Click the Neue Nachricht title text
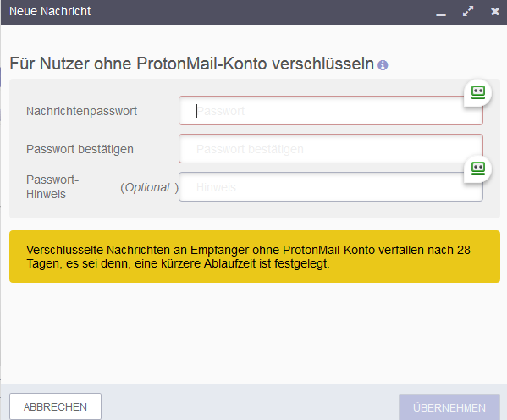Screen dimensions: 507x420 (x=50, y=11)
